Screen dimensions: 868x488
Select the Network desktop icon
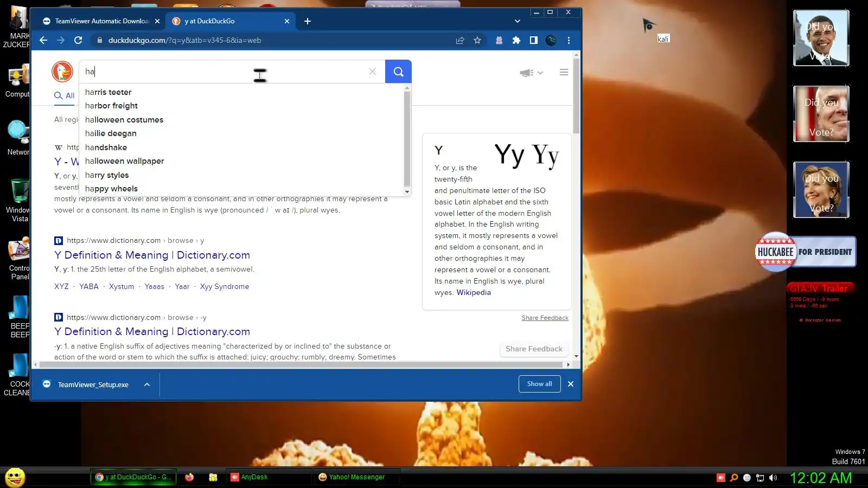(17, 138)
